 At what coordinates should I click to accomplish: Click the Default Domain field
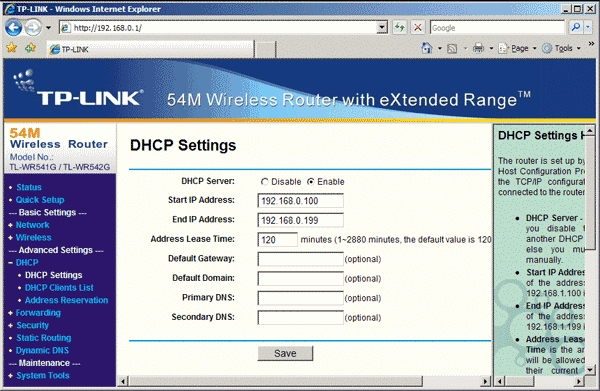[300, 279]
